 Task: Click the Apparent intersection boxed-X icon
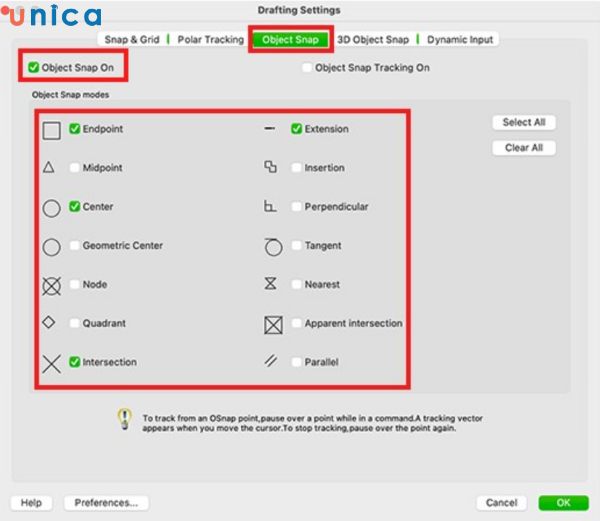pos(273,325)
